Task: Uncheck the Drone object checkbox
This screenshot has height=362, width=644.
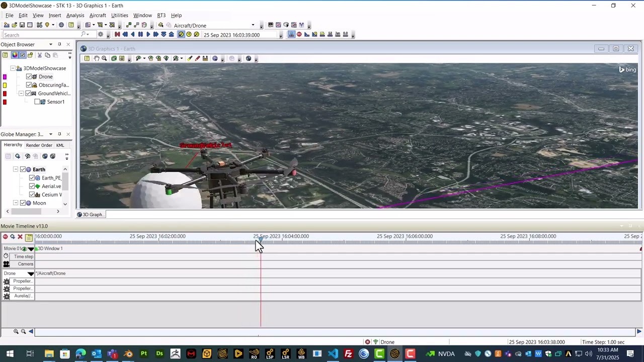Action: (x=29, y=77)
